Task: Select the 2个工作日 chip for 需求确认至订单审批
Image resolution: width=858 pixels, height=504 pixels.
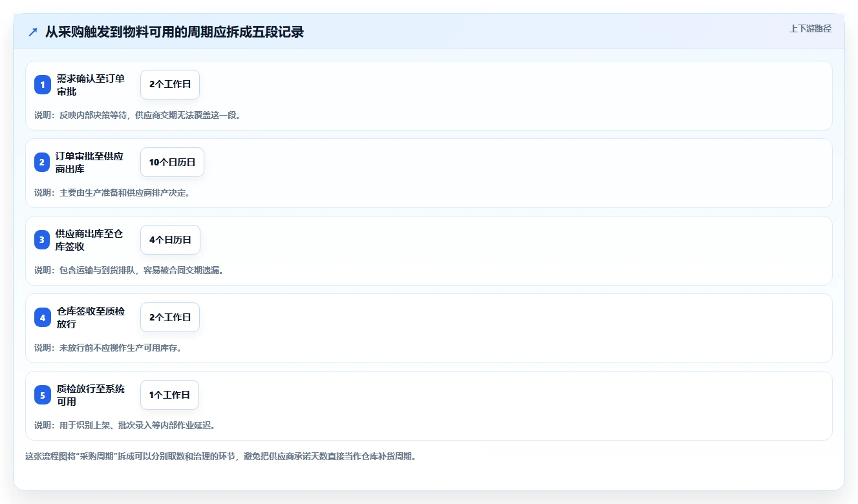Action: (170, 85)
